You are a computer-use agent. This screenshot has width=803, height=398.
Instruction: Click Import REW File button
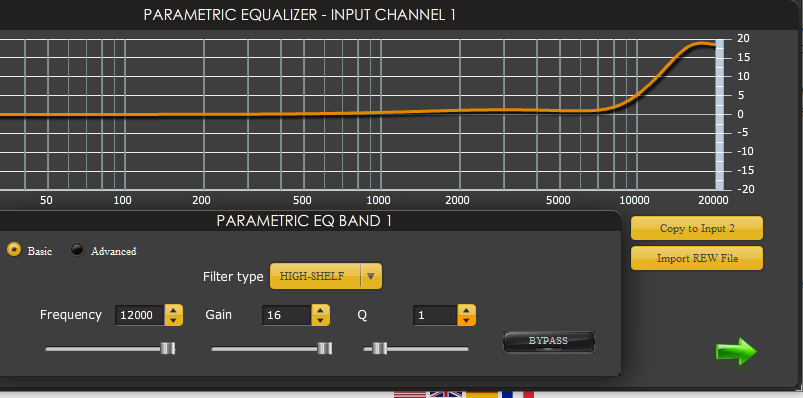[696, 258]
